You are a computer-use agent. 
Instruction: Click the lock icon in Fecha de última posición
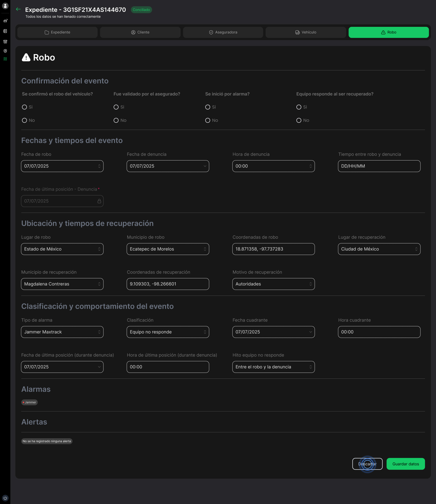pyautogui.click(x=99, y=201)
